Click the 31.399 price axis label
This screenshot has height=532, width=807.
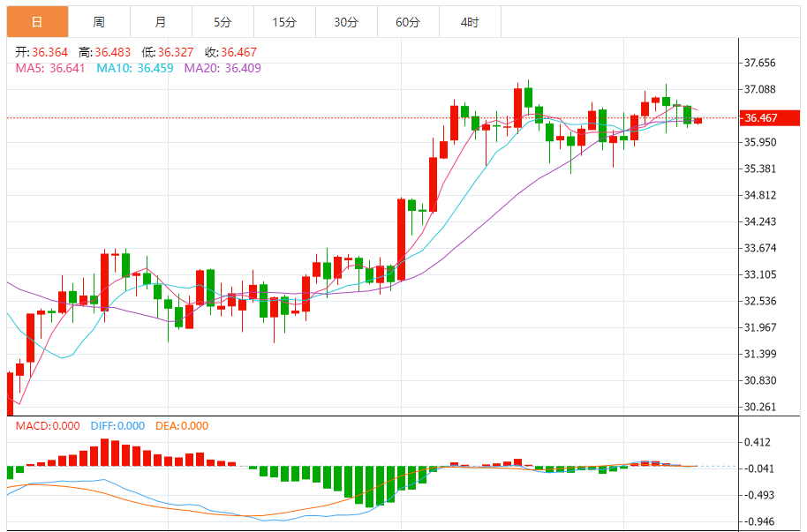759,354
